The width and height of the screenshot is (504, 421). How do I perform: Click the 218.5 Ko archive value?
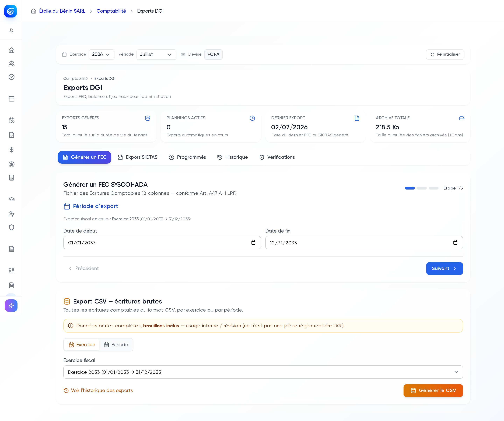pyautogui.click(x=387, y=127)
